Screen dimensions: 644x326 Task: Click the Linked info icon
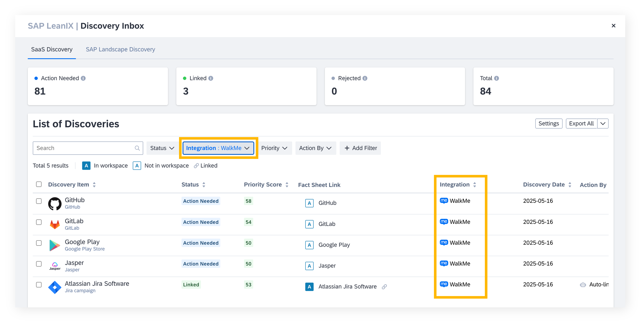211,78
